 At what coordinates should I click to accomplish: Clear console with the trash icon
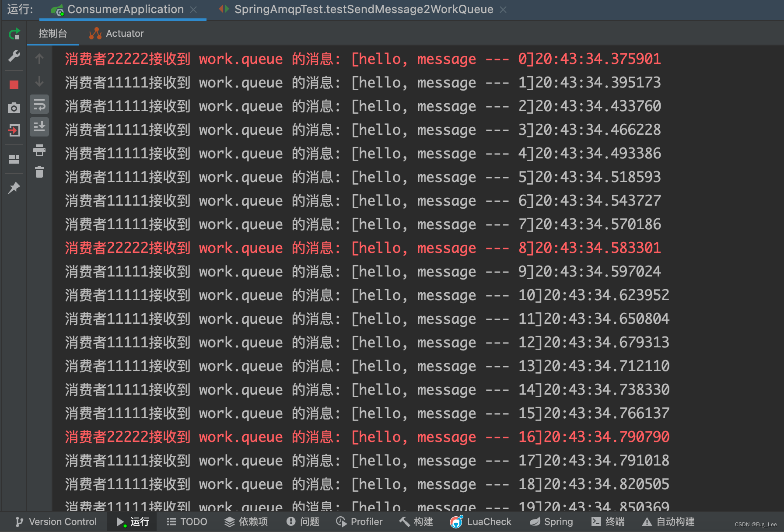pyautogui.click(x=39, y=172)
